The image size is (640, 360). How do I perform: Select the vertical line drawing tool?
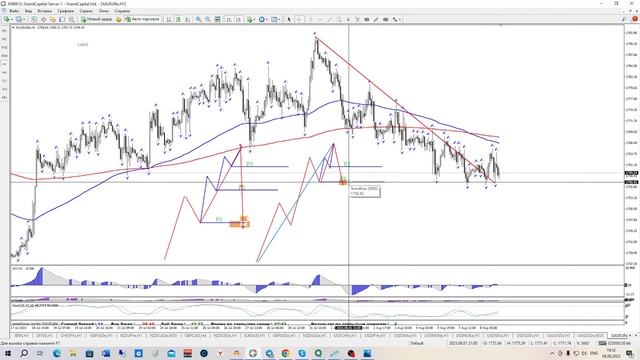[x=310, y=19]
